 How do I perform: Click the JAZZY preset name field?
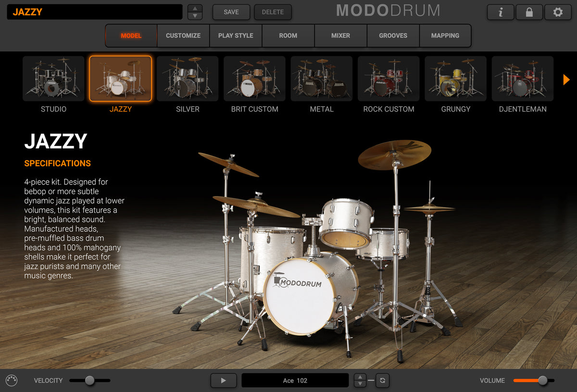click(95, 12)
